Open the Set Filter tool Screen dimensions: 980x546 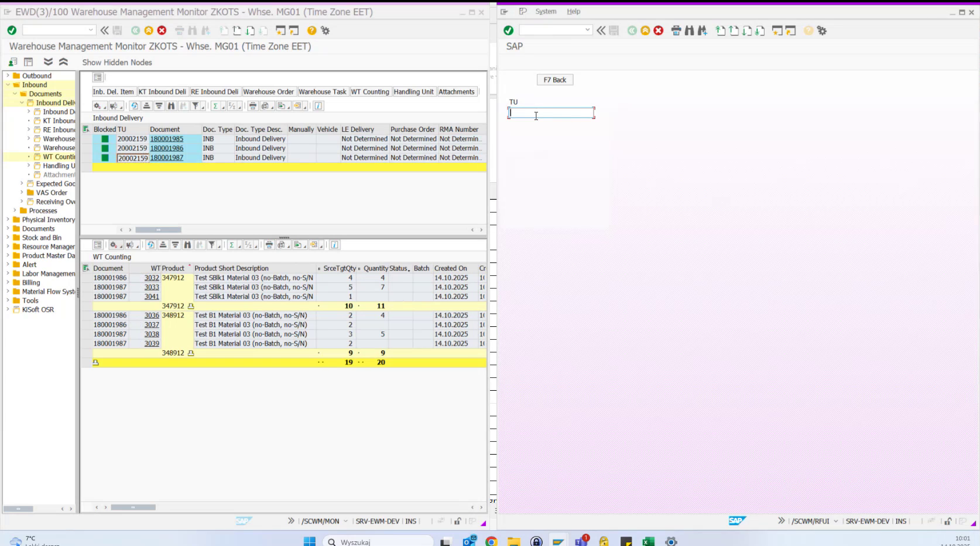pos(196,106)
